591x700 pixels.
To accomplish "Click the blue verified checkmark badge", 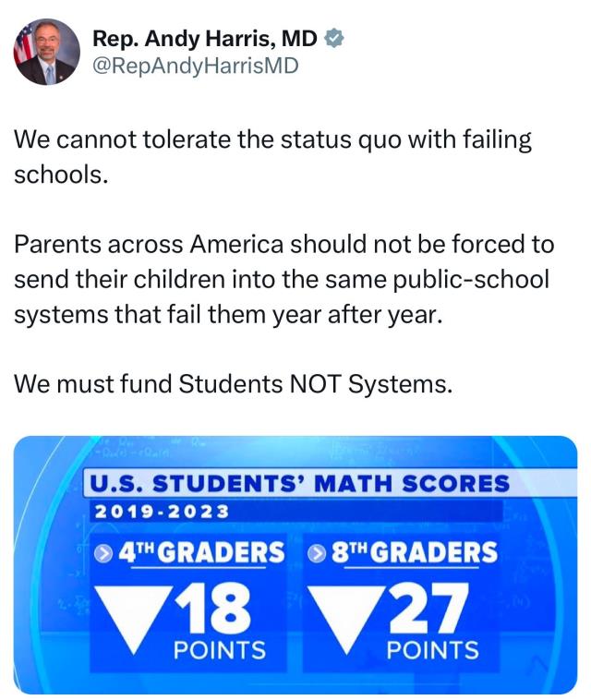I will [337, 38].
